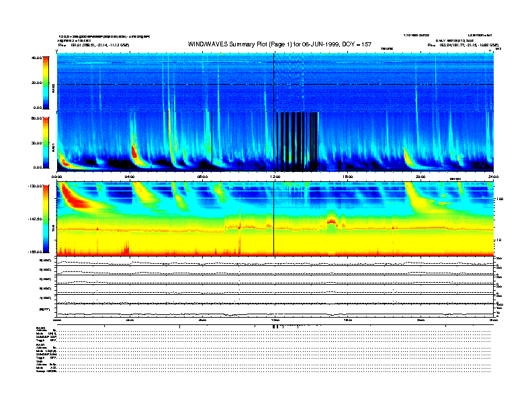This screenshot has height=411, width=532.
Task: Click the 100 tick on TNR right axis
Action: [x=500, y=199]
